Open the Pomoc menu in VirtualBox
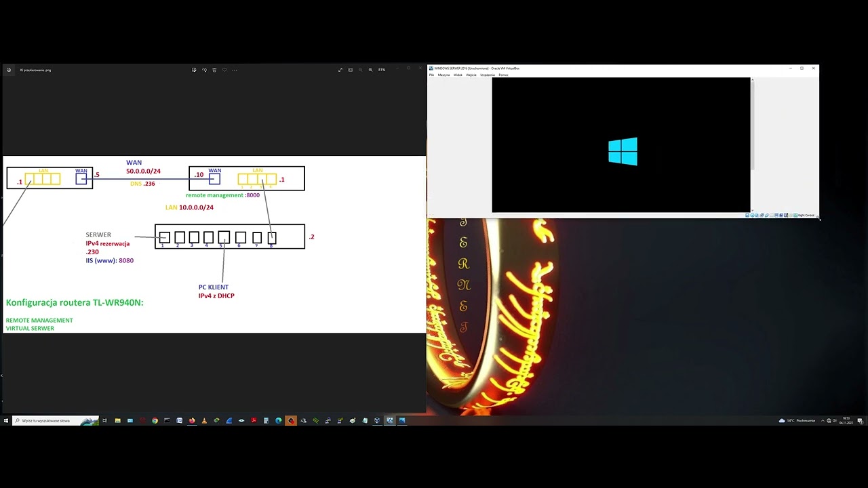Image resolution: width=868 pixels, height=488 pixels. 503,75
